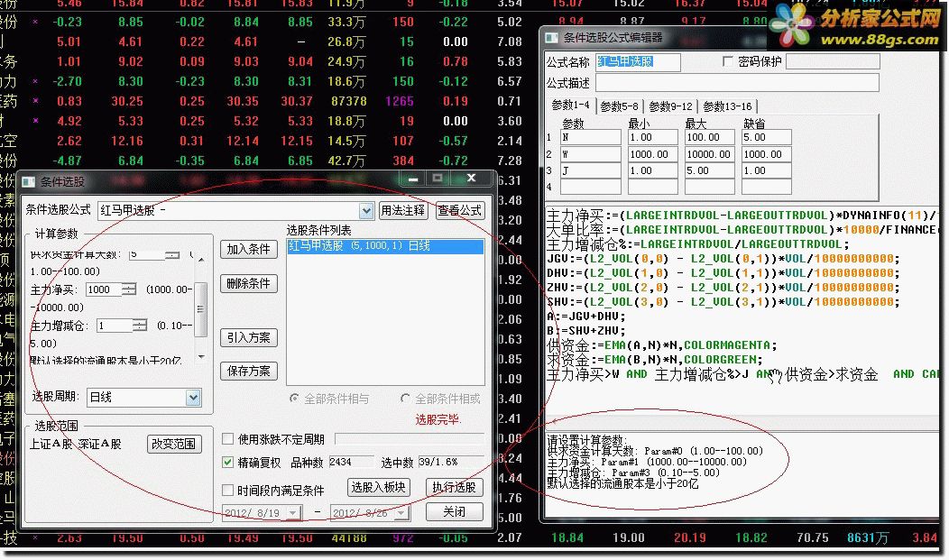Adjust the 主力净买 spinner arrows
949x560 pixels.
click(129, 289)
